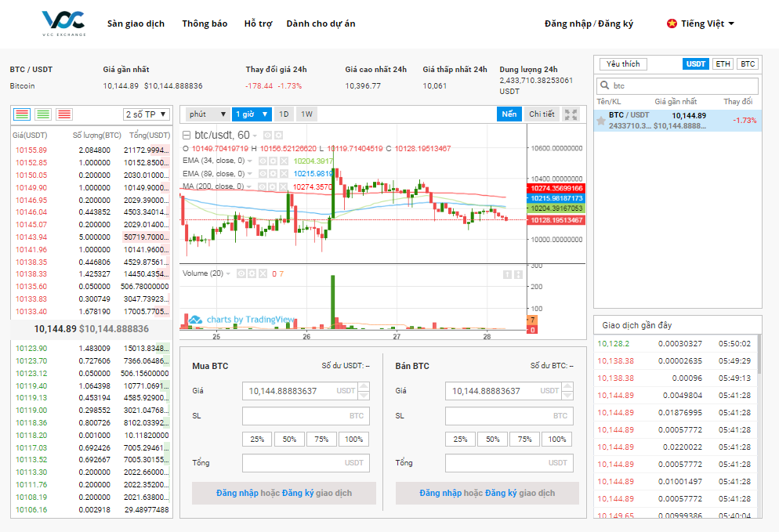Viewport: 779px width, 532px height.
Task: Click search magnifier icon in pair list
Action: click(604, 85)
